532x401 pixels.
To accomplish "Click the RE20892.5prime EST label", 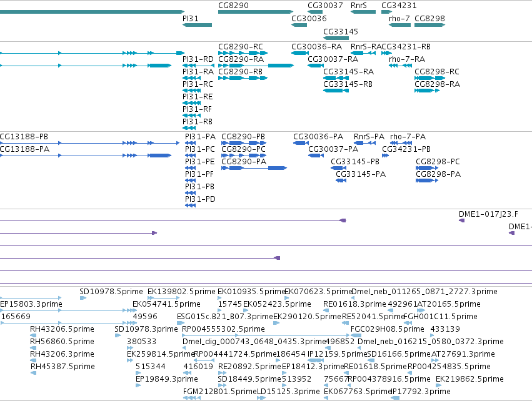I will coord(249,367).
